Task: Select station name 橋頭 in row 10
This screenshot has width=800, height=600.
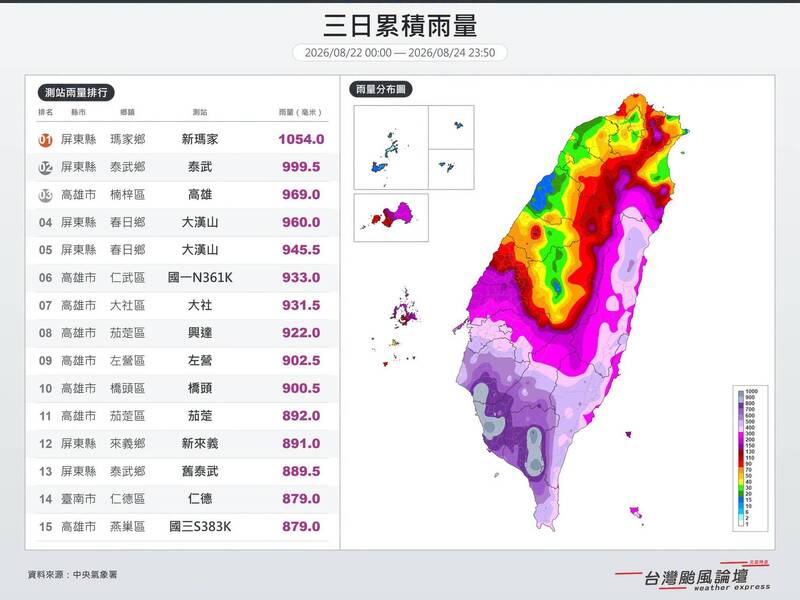Action: click(x=199, y=388)
